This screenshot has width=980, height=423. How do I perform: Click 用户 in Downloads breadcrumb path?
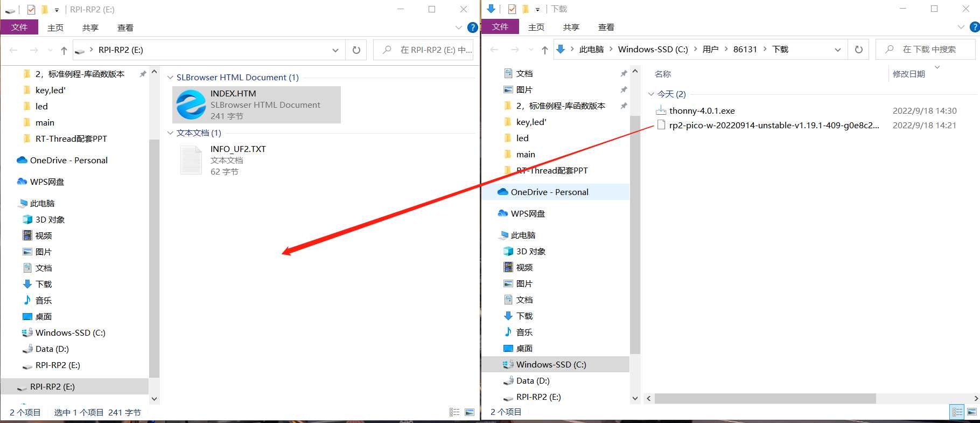click(x=711, y=50)
